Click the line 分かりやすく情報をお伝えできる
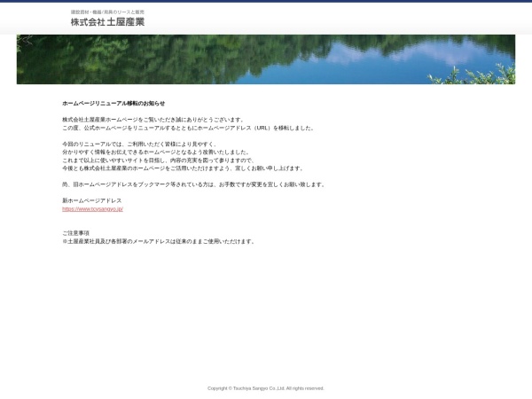This screenshot has width=532, height=399. pos(156,152)
